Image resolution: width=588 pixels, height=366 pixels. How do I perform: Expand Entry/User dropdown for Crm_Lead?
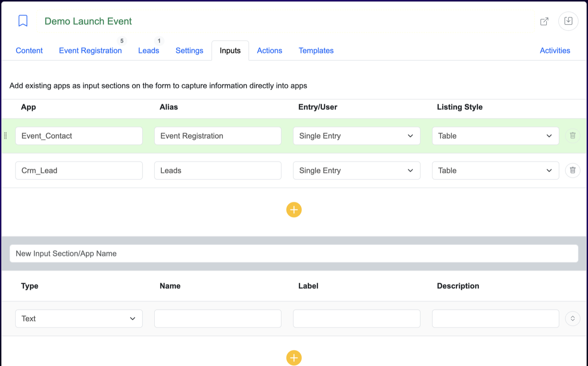tap(356, 171)
